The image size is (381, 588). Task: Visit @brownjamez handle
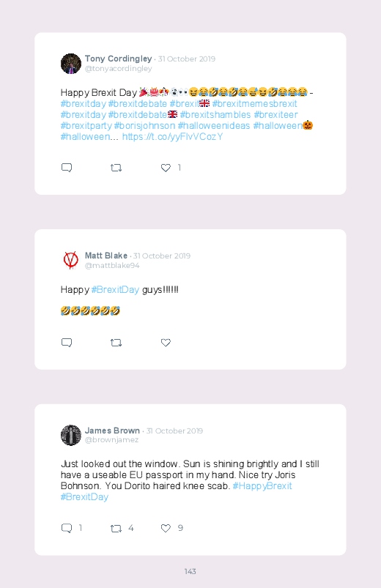point(111,440)
